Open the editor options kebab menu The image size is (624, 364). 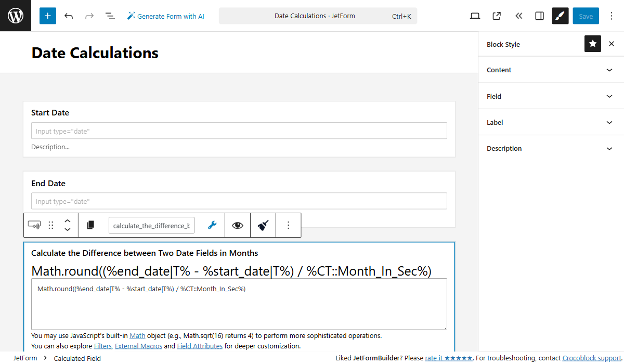pos(612,16)
